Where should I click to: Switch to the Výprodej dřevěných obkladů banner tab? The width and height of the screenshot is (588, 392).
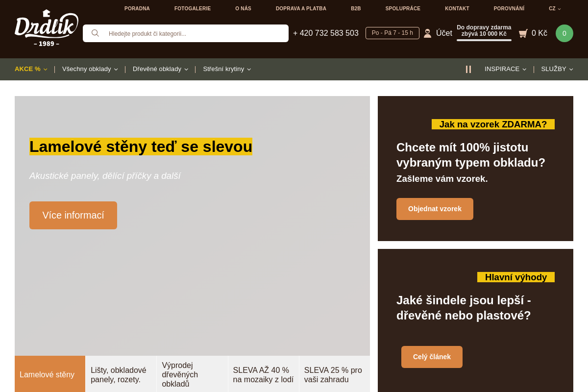(x=192, y=374)
